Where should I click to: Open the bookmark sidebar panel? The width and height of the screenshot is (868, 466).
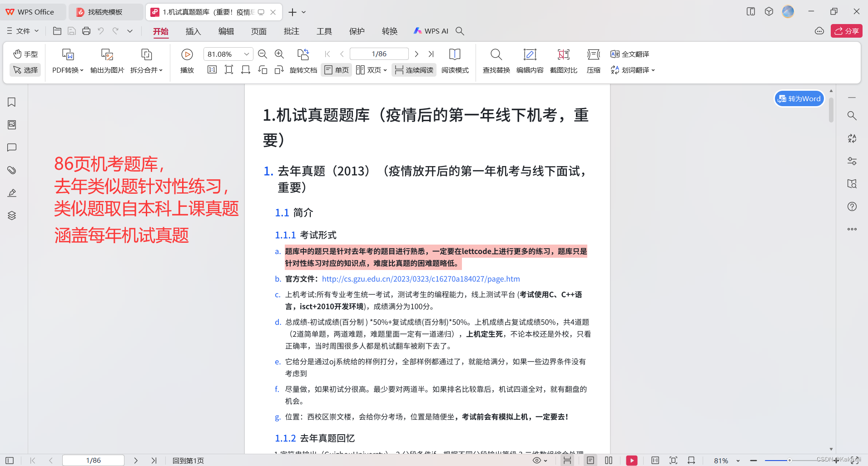[12, 102]
